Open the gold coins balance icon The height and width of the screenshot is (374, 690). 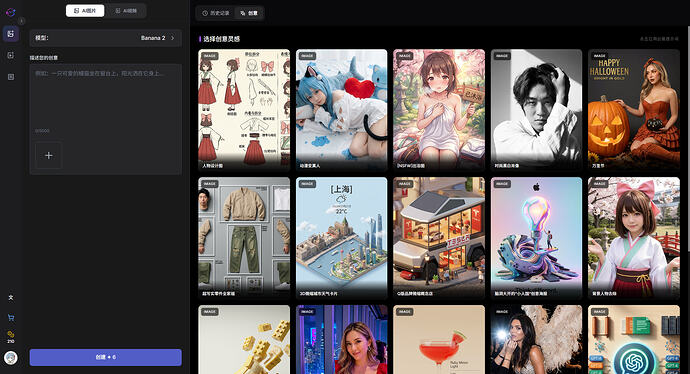coord(11,337)
